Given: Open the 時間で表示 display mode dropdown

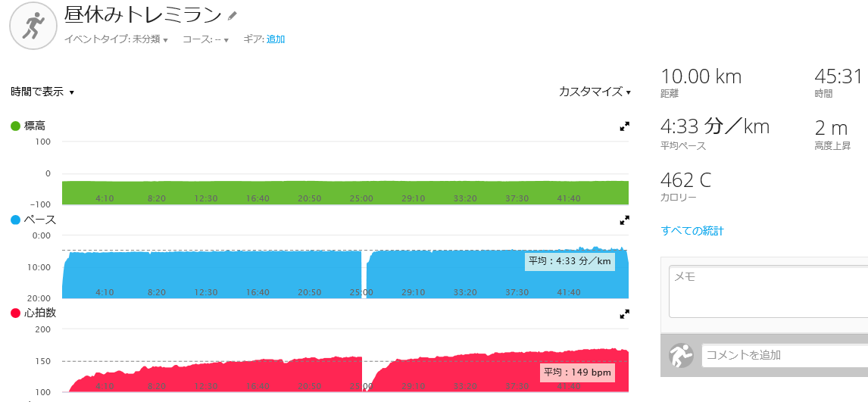Looking at the screenshot, I should 42,92.
